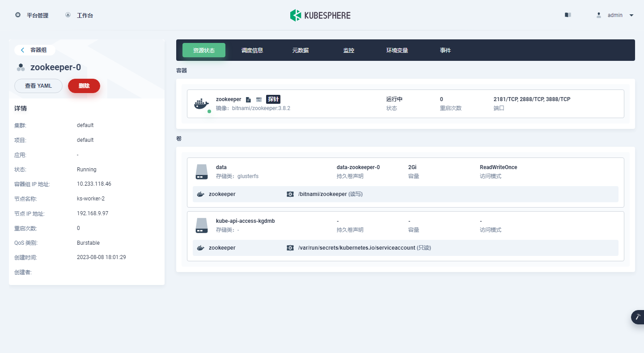Image resolution: width=644 pixels, height=353 pixels.
Task: Switch to the 元数据 tab
Action: [301, 51]
